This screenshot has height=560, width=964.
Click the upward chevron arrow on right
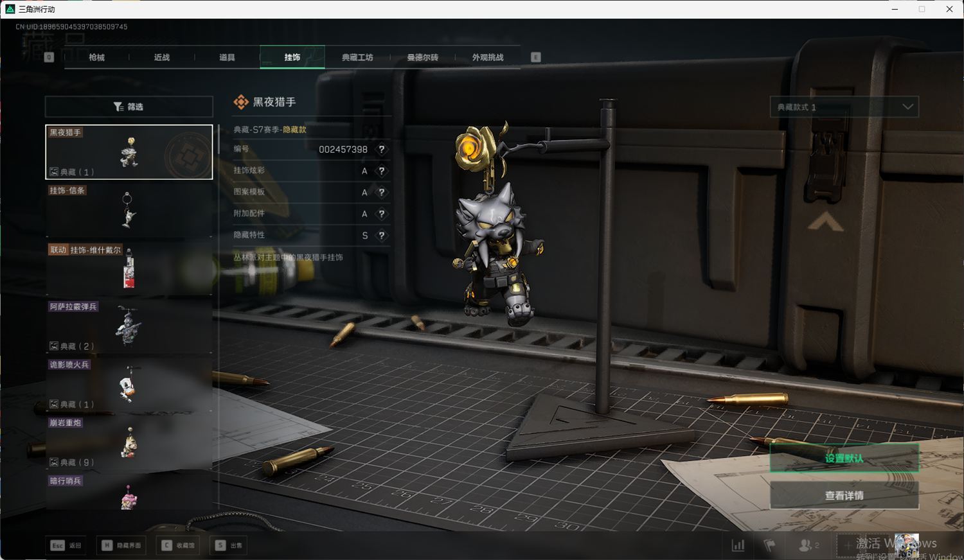tap(825, 222)
